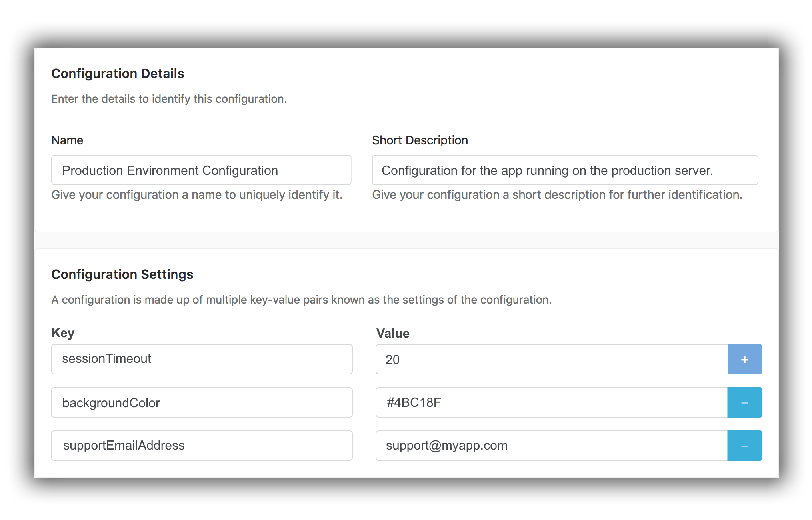Click the key-value pairs description text

pyautogui.click(x=301, y=299)
